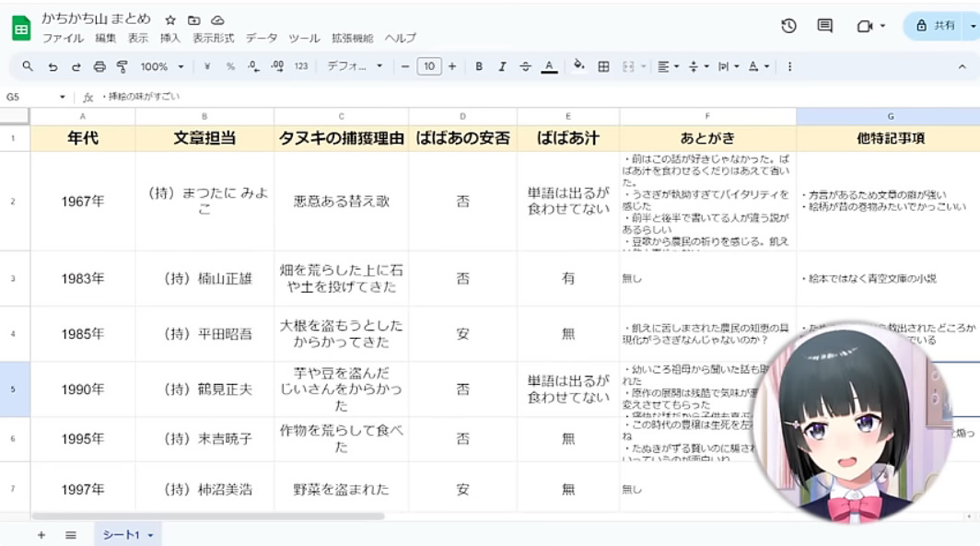
Task: Open the シート1 tab dropdown arrow
Action: tap(149, 535)
